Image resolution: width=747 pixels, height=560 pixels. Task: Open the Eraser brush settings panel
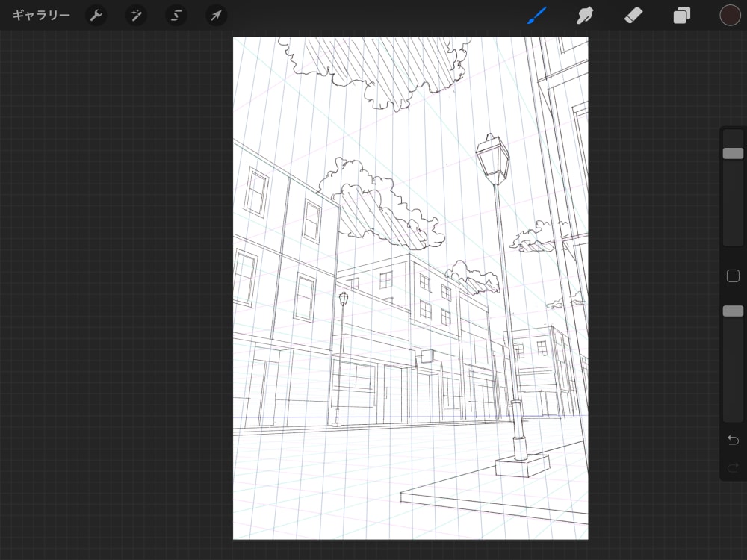pyautogui.click(x=633, y=15)
